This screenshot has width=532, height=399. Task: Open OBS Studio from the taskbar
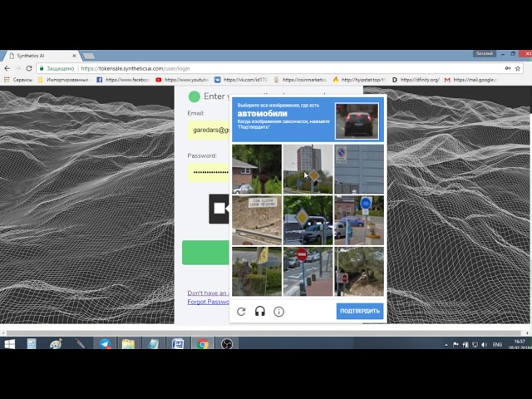(x=227, y=344)
